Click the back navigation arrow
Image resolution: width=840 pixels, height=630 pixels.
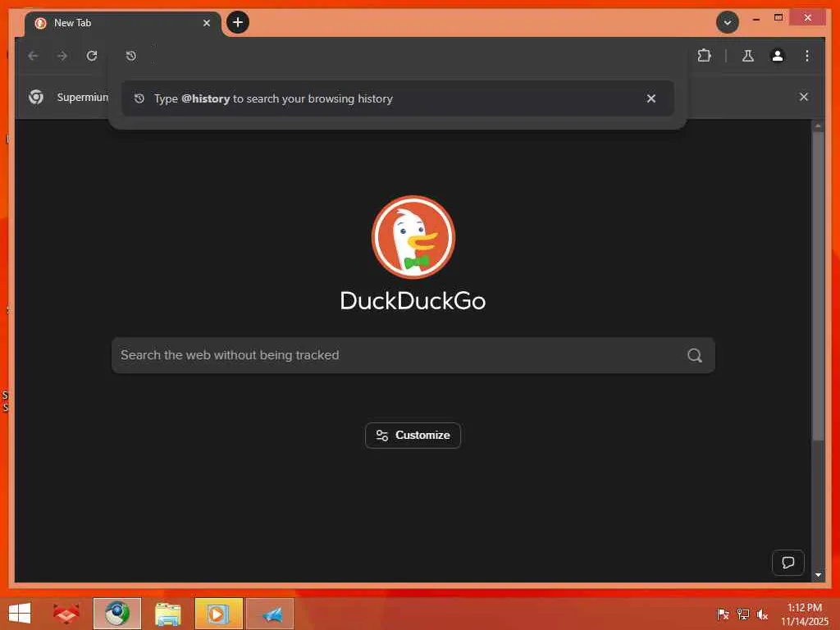tap(33, 56)
